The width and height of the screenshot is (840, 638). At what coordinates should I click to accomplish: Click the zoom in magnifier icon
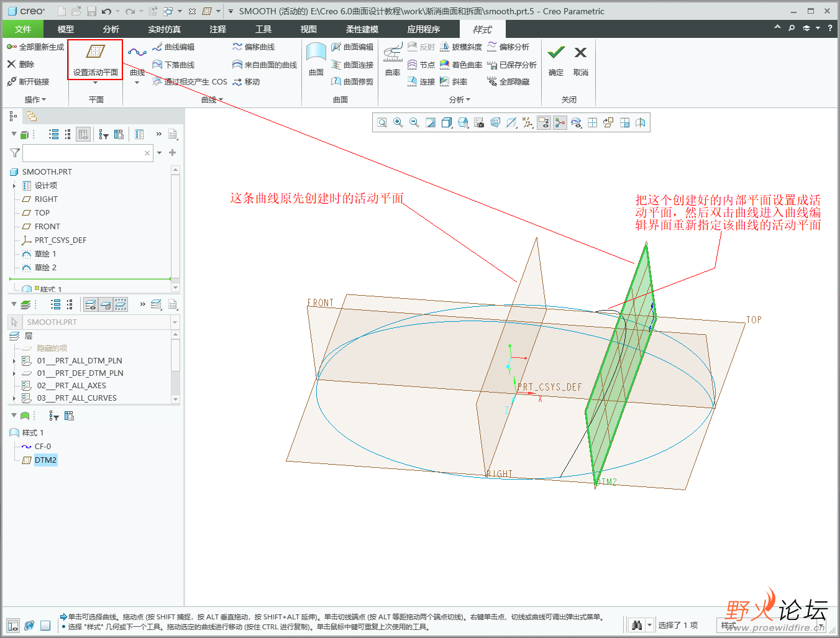click(x=398, y=123)
